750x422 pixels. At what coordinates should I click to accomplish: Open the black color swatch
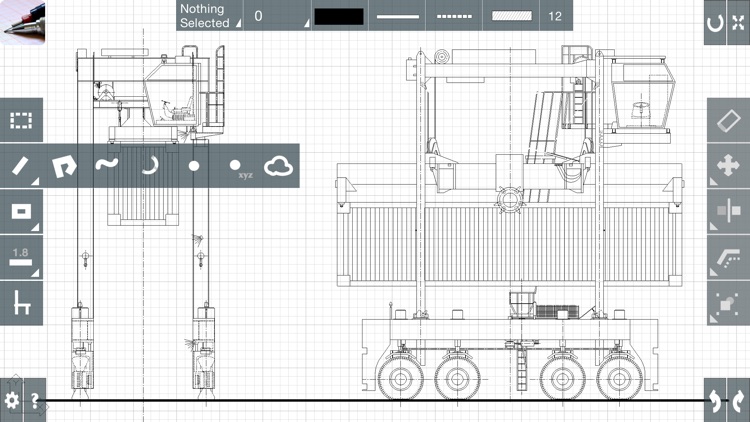pyautogui.click(x=339, y=16)
